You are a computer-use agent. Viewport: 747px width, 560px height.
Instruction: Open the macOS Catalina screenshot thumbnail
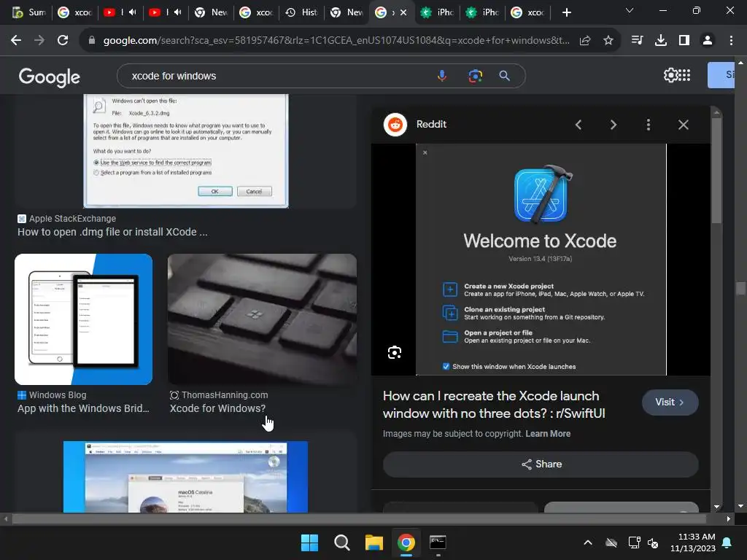point(185,477)
